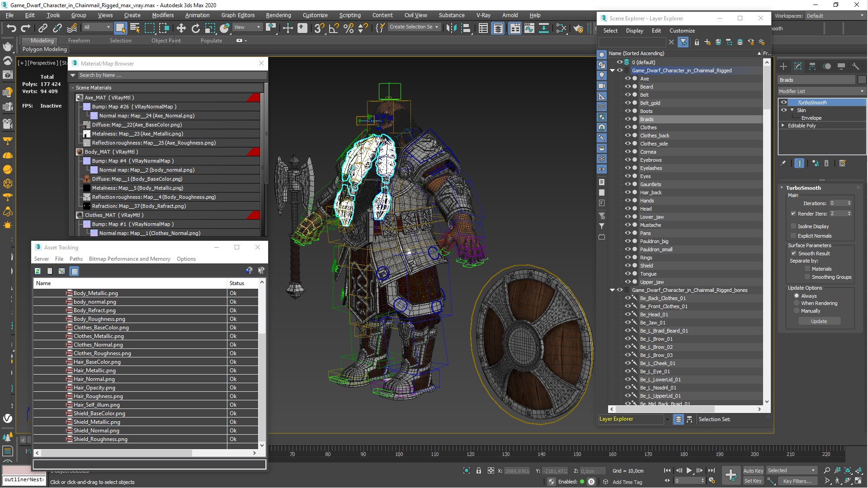This screenshot has height=488, width=868.
Task: Click the Set Key button
Action: (753, 481)
